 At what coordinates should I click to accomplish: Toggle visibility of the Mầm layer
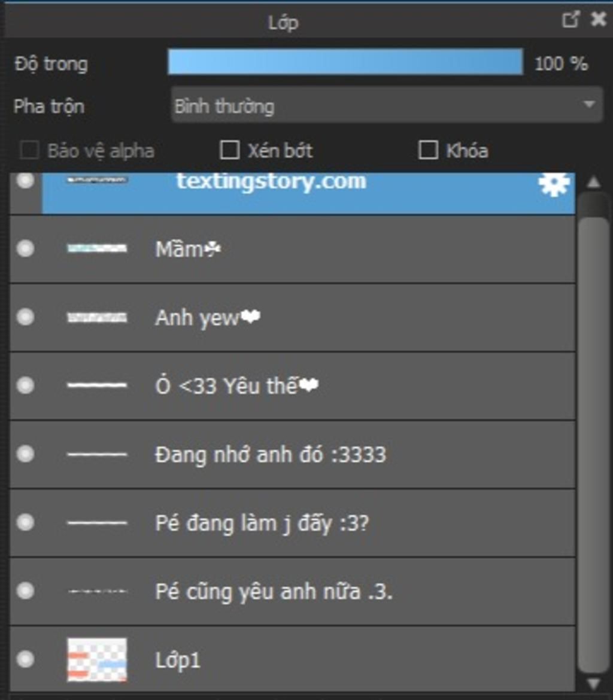click(x=25, y=248)
